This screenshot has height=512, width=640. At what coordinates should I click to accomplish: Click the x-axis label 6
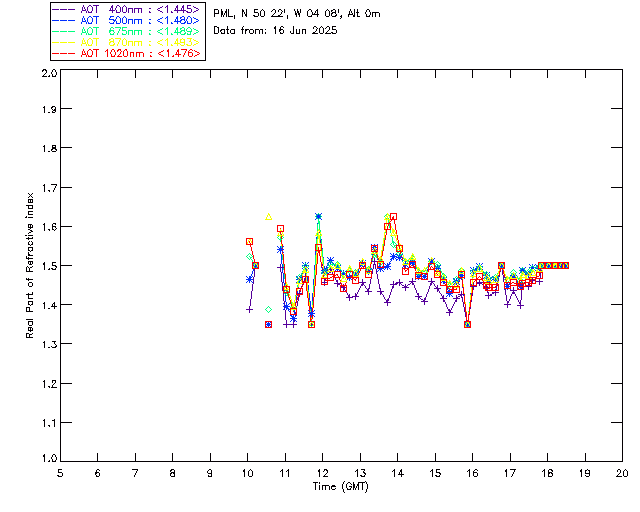pyautogui.click(x=98, y=473)
